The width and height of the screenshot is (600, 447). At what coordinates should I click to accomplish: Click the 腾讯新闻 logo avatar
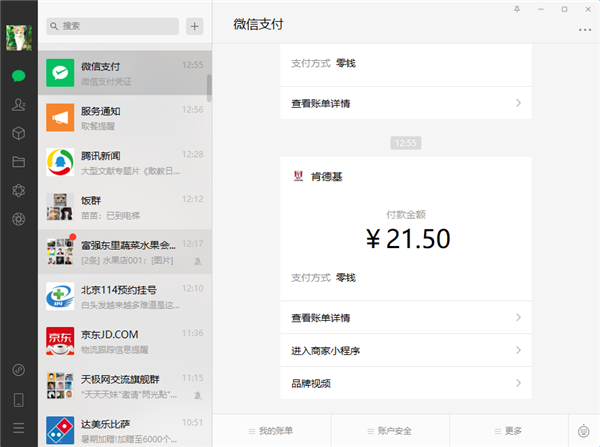[60, 162]
